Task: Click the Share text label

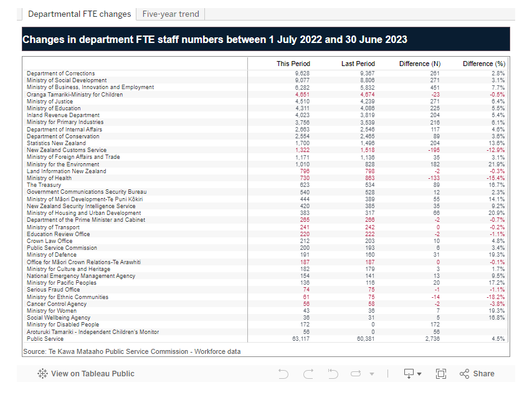Action: [483, 374]
